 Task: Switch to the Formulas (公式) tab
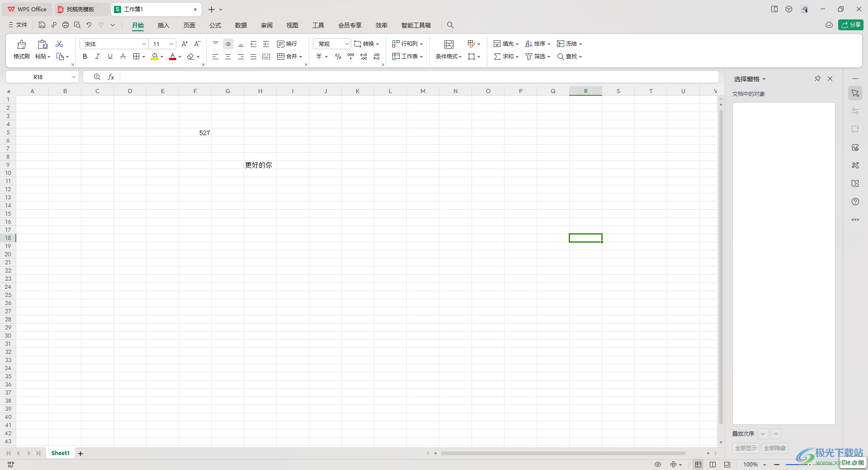(x=215, y=25)
